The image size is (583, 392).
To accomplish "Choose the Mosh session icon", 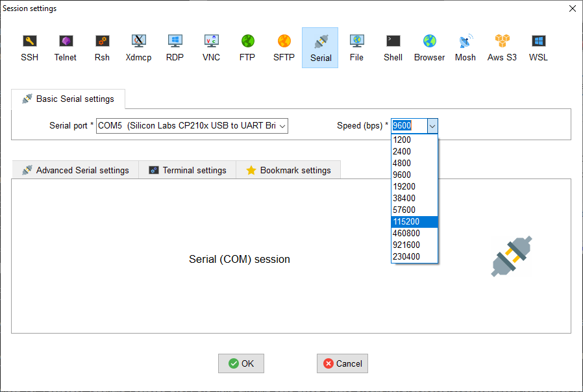I will 465,47.
